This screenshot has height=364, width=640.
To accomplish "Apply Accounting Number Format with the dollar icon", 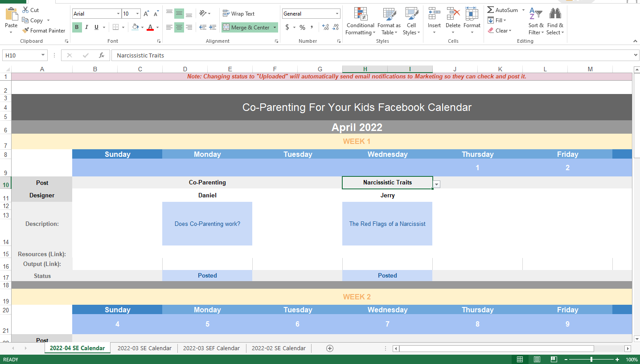I will pos(287,27).
